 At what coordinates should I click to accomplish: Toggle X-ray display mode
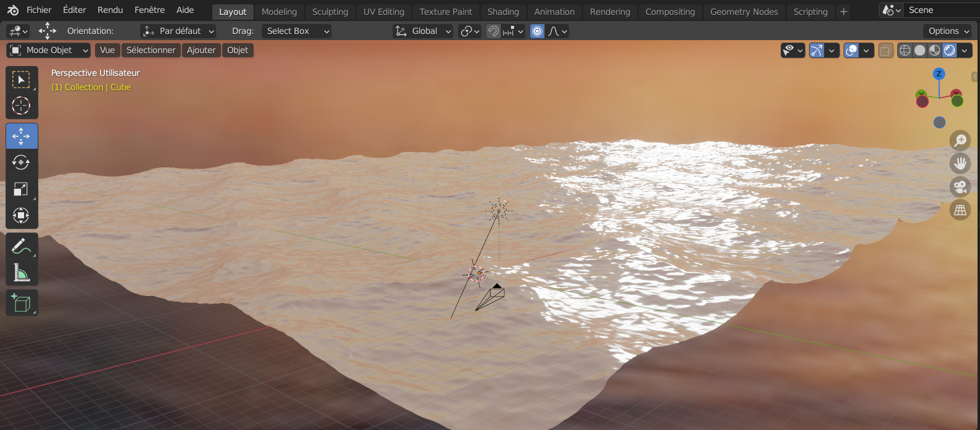886,51
